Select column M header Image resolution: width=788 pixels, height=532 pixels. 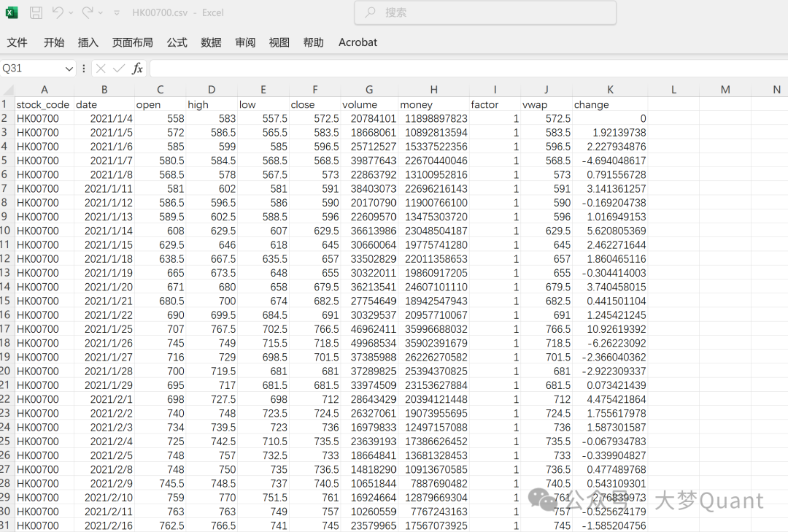[x=725, y=90]
